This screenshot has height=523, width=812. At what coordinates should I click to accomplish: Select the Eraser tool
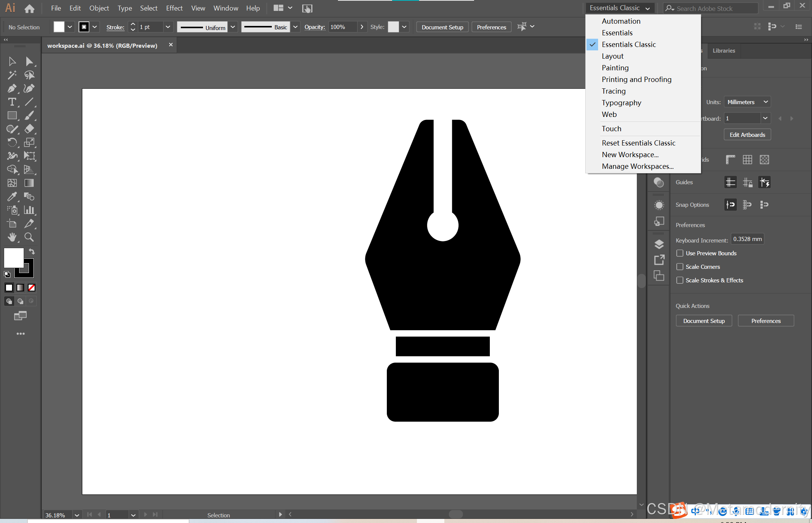(x=29, y=129)
